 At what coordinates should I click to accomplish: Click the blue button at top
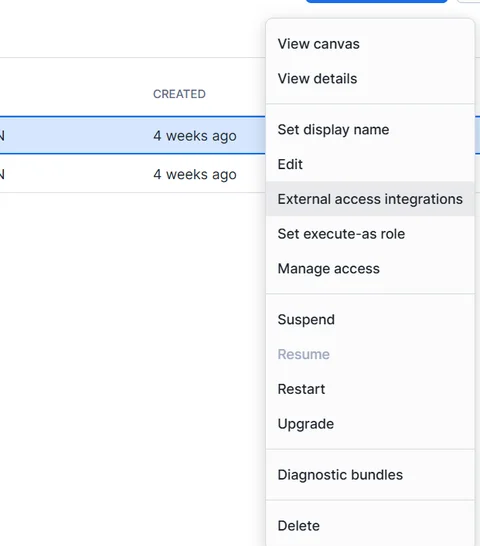[377, 1]
